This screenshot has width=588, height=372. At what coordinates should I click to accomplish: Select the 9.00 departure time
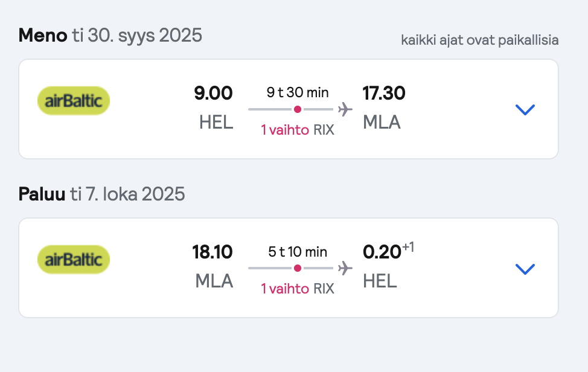[x=213, y=93]
